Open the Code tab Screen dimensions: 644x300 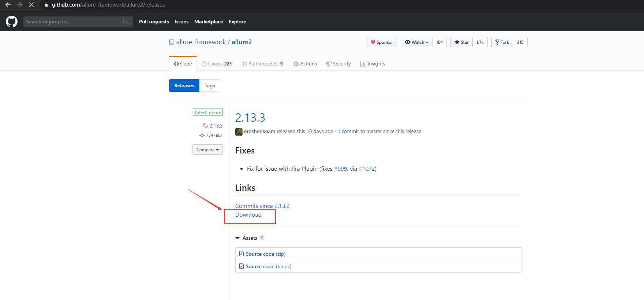183,64
